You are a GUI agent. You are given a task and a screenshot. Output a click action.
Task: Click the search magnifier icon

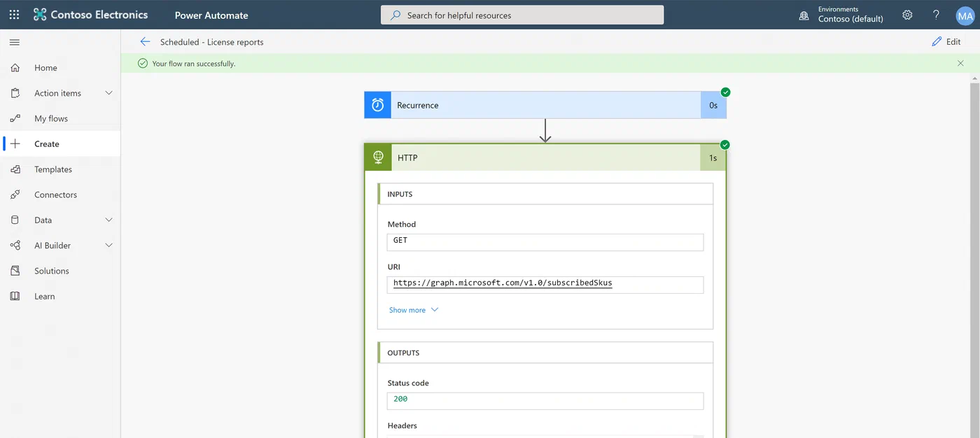pyautogui.click(x=396, y=15)
